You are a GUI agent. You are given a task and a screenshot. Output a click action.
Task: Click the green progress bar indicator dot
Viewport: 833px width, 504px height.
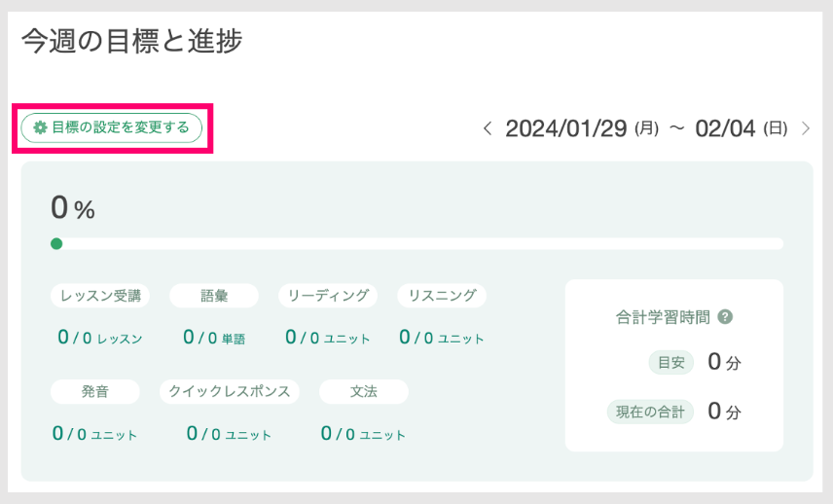(x=56, y=243)
